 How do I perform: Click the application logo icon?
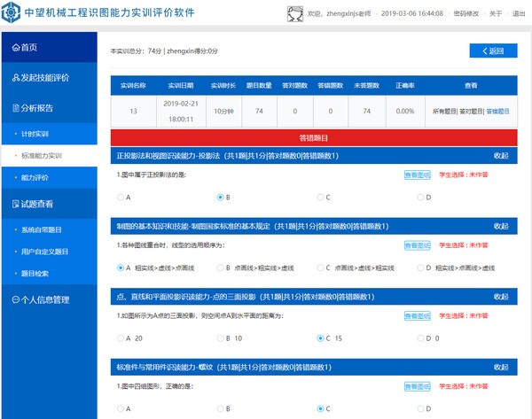pyautogui.click(x=11, y=12)
